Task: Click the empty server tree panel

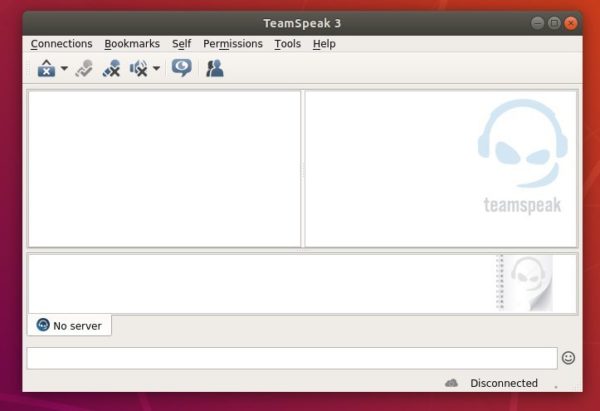Action: click(x=165, y=169)
